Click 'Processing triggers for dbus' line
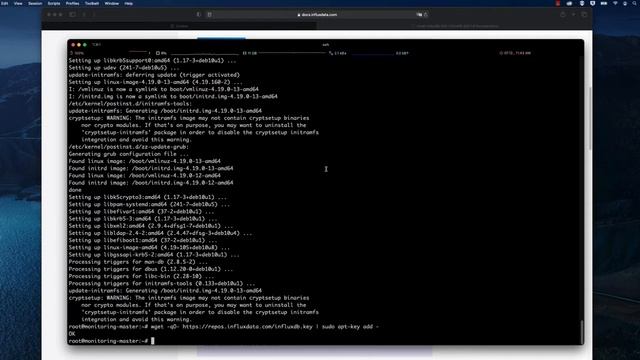640x360 pixels. [151, 269]
